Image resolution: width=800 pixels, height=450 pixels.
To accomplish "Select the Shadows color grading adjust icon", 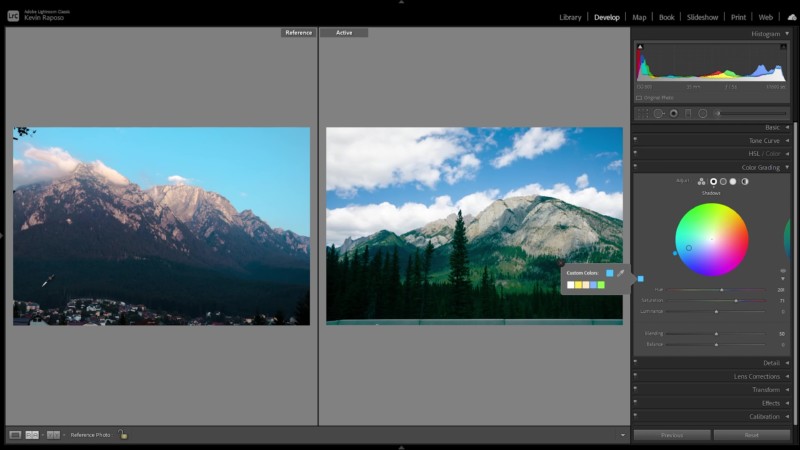I will (713, 181).
